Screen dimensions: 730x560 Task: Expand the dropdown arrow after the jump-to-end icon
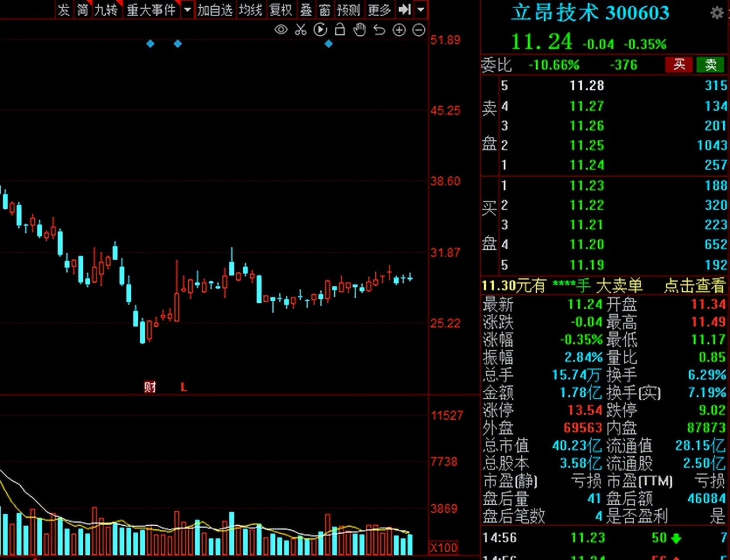tap(421, 9)
